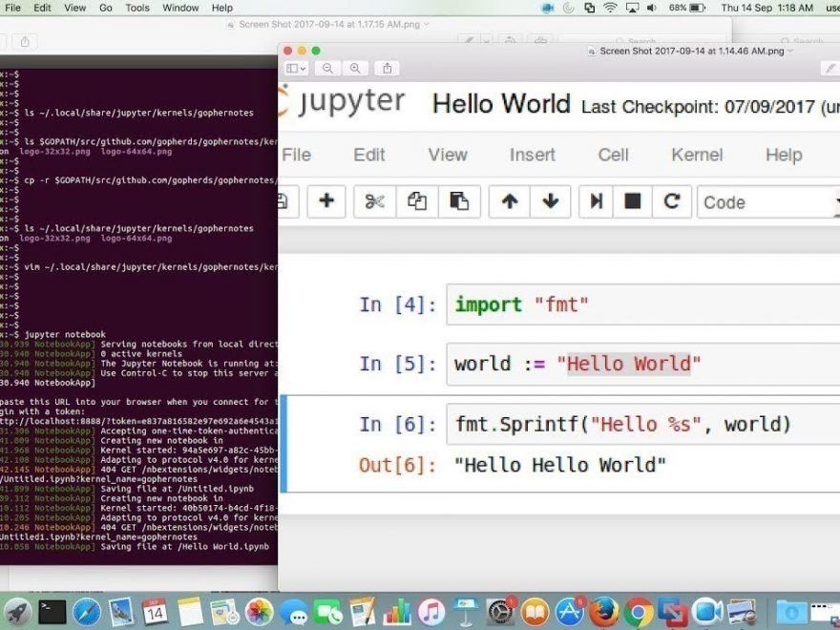
Task: Open the Preview sidebar view dropdown
Action: (297, 69)
